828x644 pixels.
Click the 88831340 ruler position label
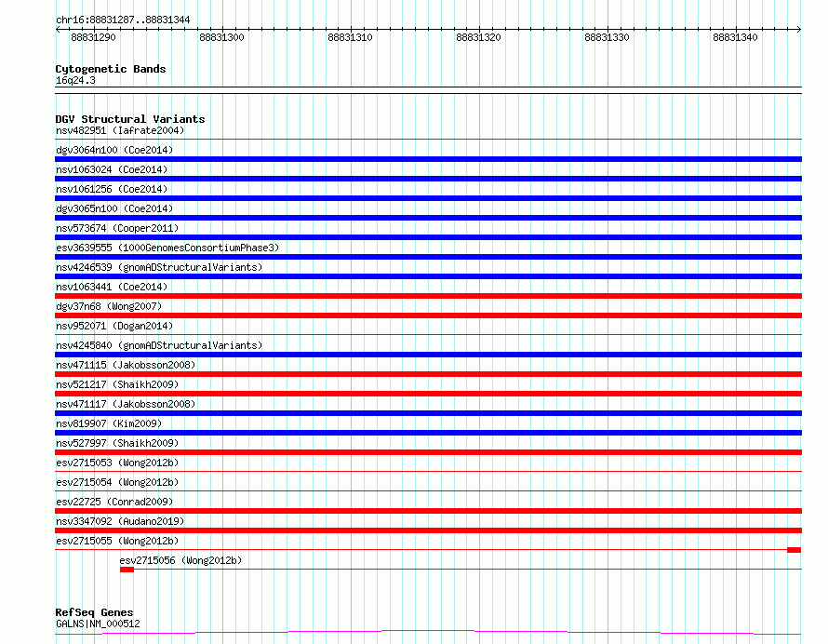coord(735,37)
